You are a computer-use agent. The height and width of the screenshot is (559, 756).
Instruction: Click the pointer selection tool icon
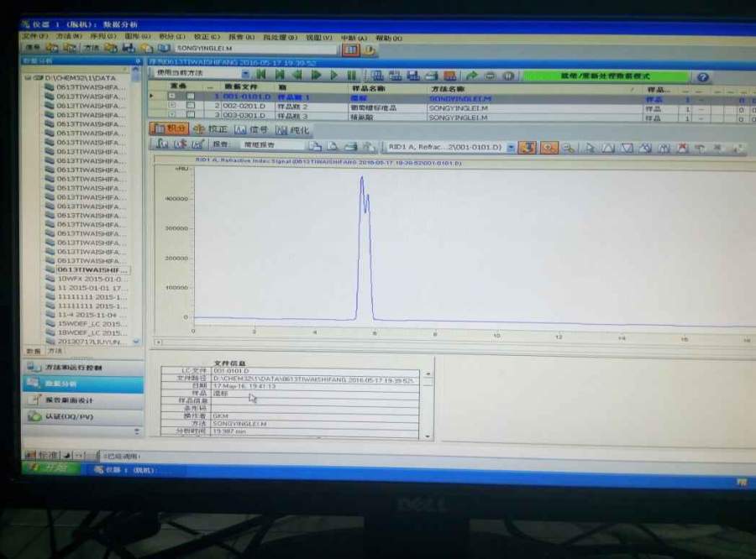click(589, 148)
